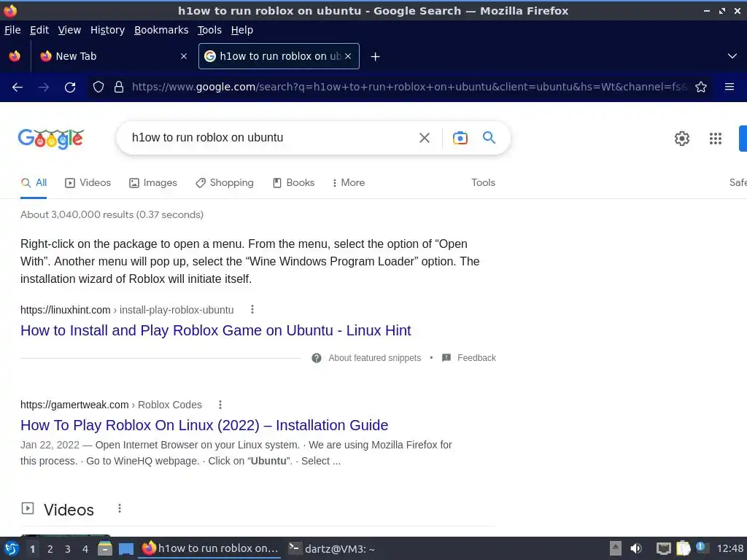Image resolution: width=747 pixels, height=560 pixels.
Task: Select the All results tab
Action: (x=34, y=182)
